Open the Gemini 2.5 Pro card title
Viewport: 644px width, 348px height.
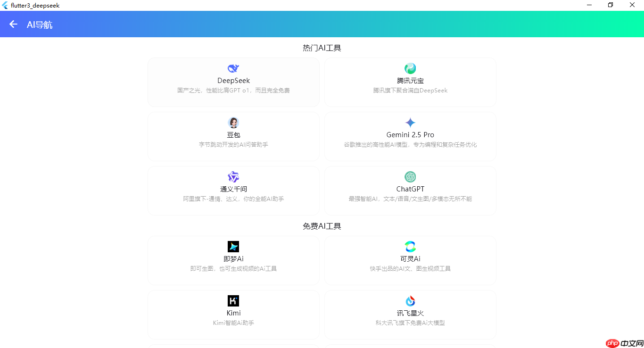tap(410, 135)
